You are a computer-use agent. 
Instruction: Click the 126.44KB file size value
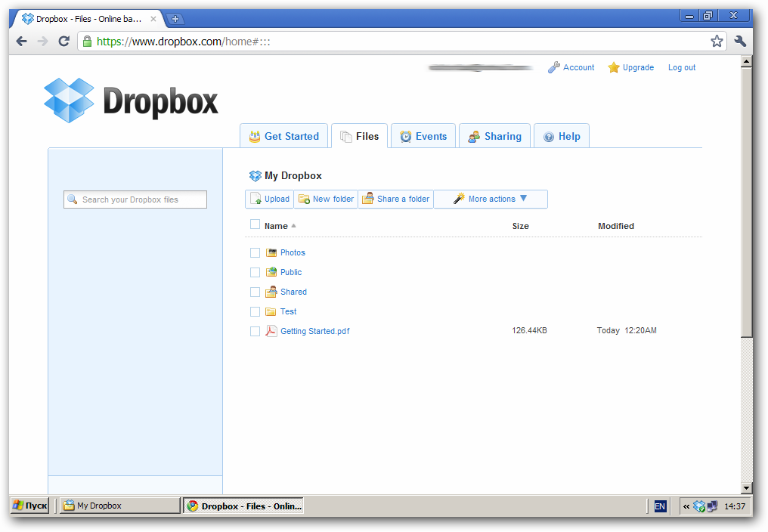529,331
